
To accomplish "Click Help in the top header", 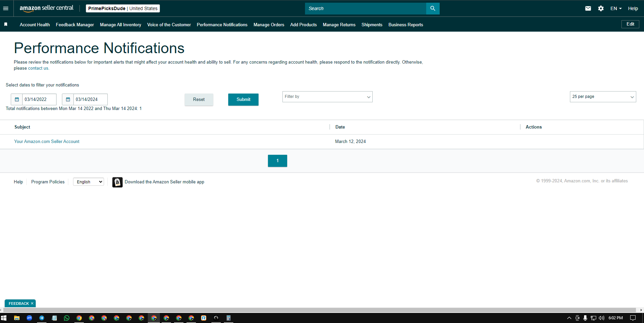I will coord(633,8).
